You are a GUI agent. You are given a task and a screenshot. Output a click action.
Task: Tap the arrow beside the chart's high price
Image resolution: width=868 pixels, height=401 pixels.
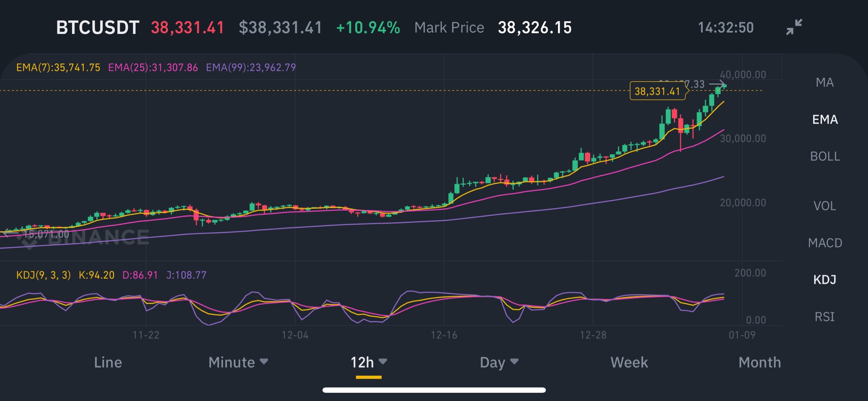pos(718,84)
